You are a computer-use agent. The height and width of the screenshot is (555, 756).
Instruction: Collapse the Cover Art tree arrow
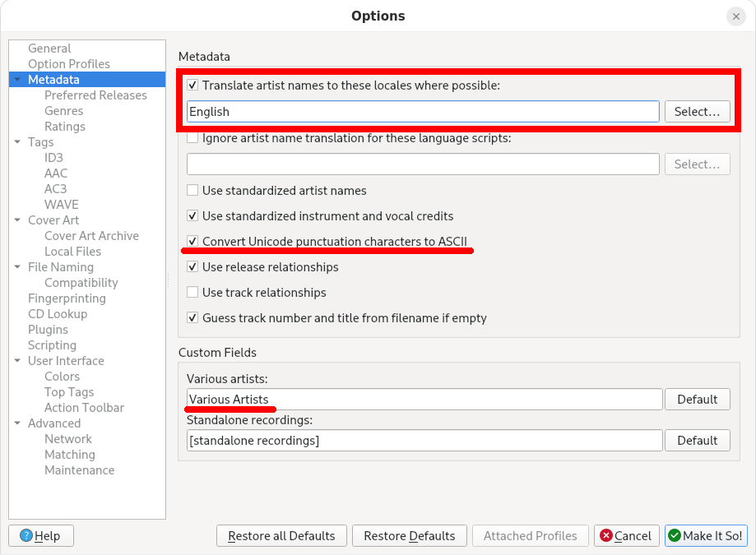[x=17, y=220]
